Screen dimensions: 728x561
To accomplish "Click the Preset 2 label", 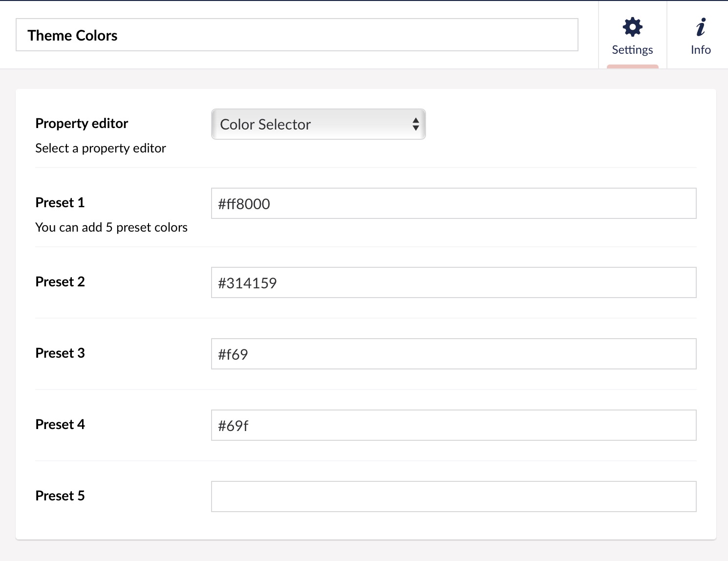I will pyautogui.click(x=60, y=281).
